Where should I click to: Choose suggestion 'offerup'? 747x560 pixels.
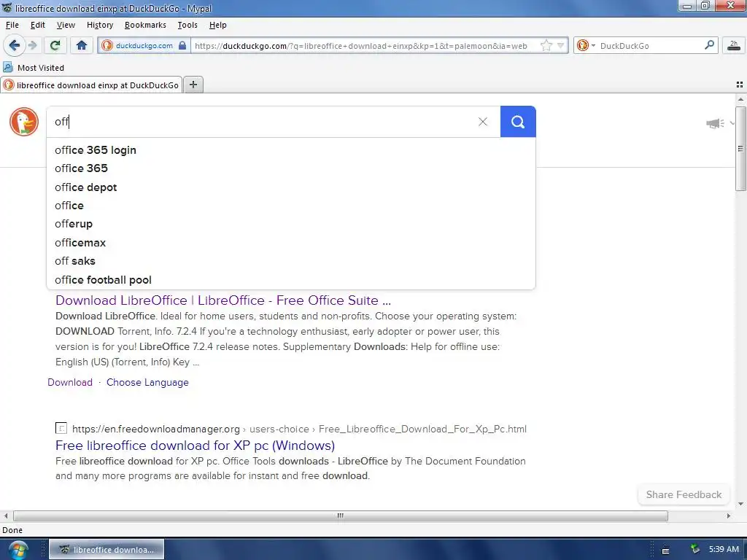[290, 224]
